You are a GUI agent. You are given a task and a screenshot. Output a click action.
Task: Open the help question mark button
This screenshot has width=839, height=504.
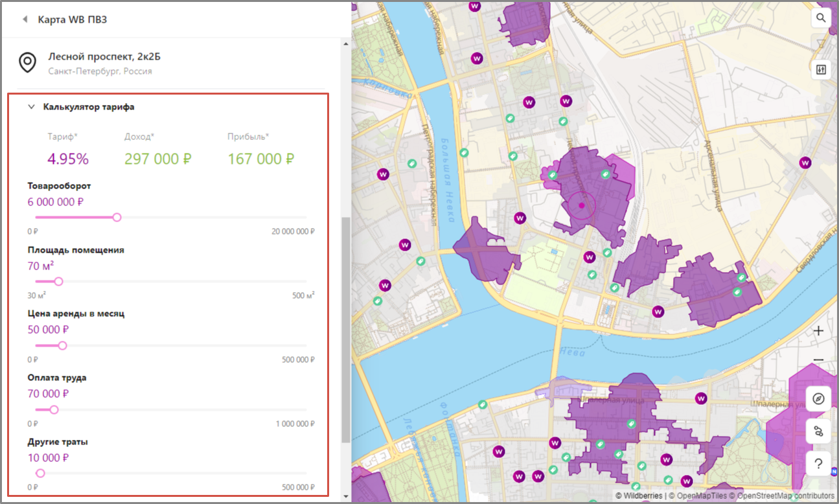pos(818,463)
